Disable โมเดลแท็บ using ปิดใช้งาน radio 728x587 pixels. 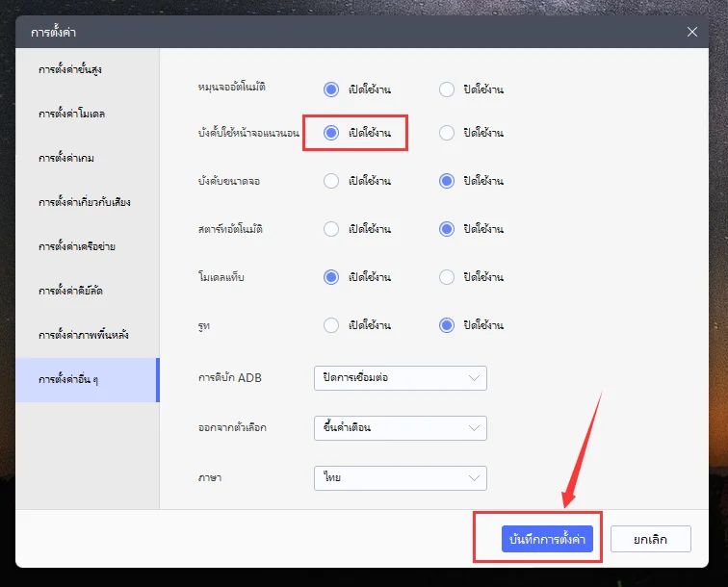447,277
